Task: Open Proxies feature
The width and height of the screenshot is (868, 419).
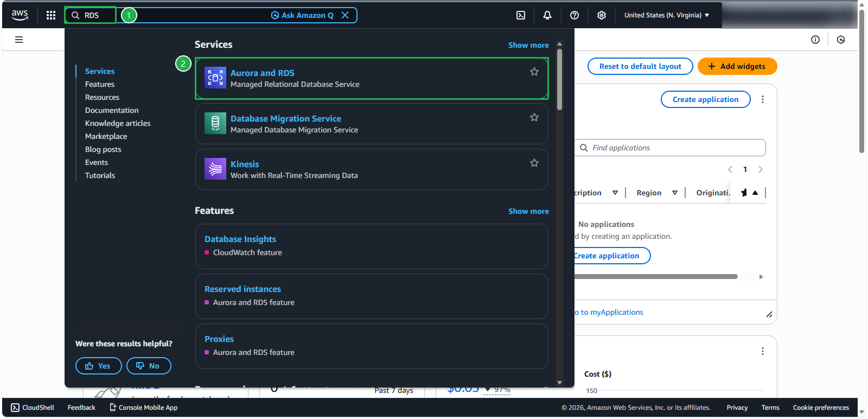Action: (219, 339)
